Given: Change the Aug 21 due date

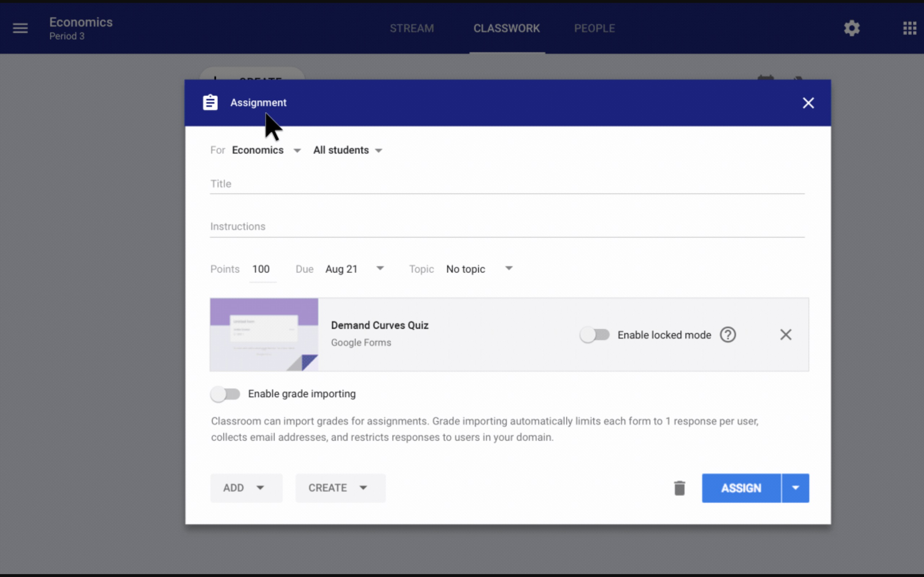Looking at the screenshot, I should [x=354, y=269].
